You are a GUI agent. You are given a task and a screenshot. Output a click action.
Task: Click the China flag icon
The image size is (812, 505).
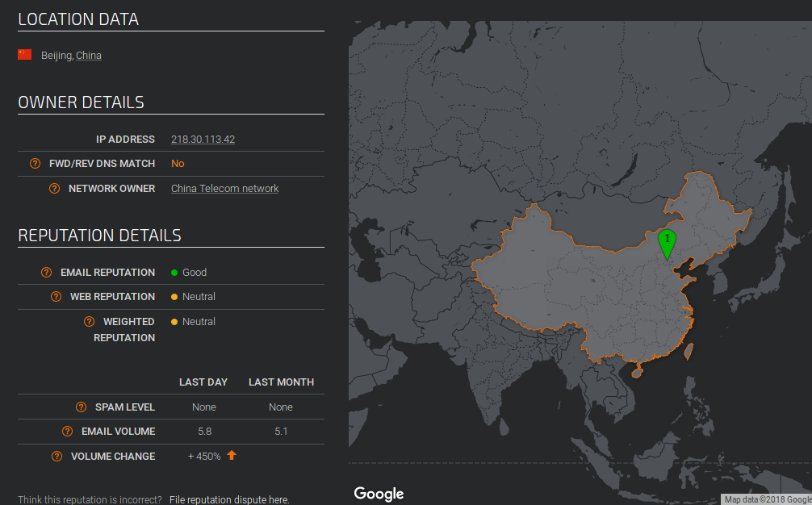pyautogui.click(x=23, y=55)
